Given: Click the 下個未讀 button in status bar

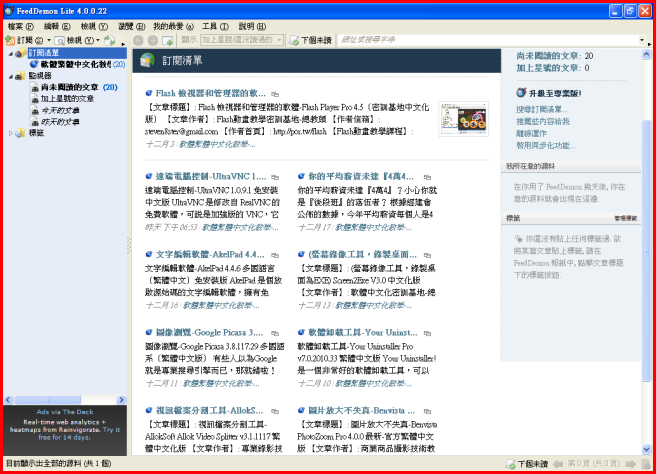Looking at the screenshot, I should pyautogui.click(x=527, y=464).
